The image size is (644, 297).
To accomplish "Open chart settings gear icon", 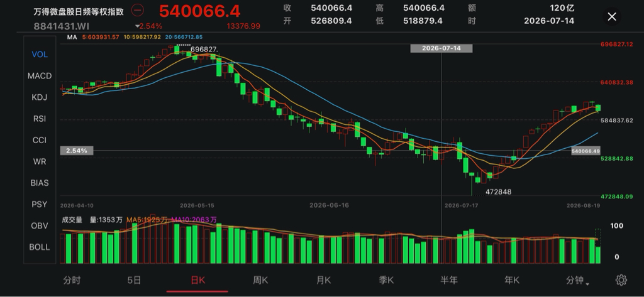I will [621, 280].
